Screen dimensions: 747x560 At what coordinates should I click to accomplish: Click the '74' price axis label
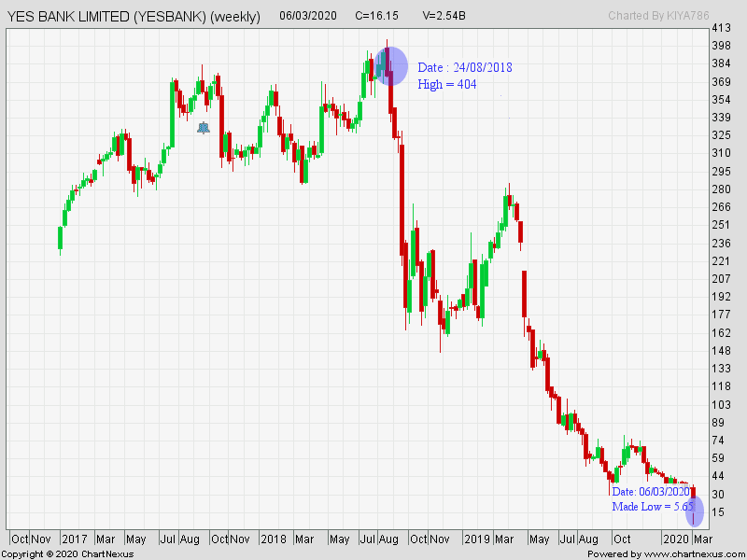coord(718,441)
